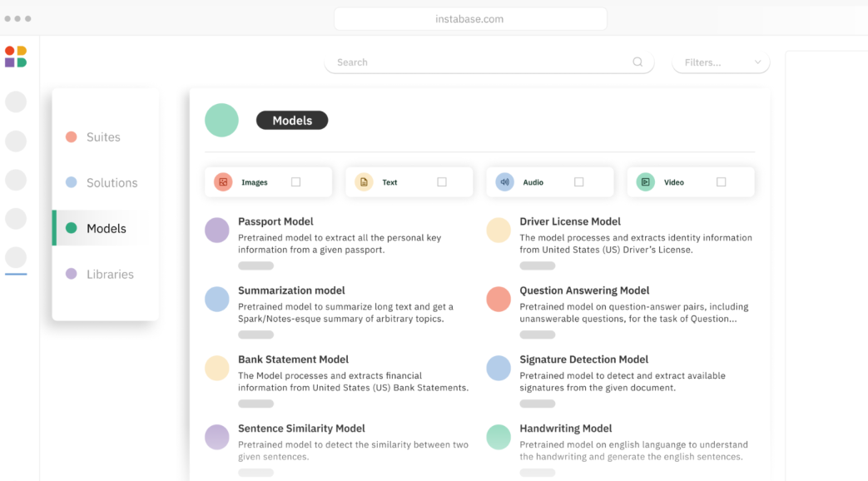Open the Summarization model title link
This screenshot has height=481, width=868.
click(x=291, y=290)
